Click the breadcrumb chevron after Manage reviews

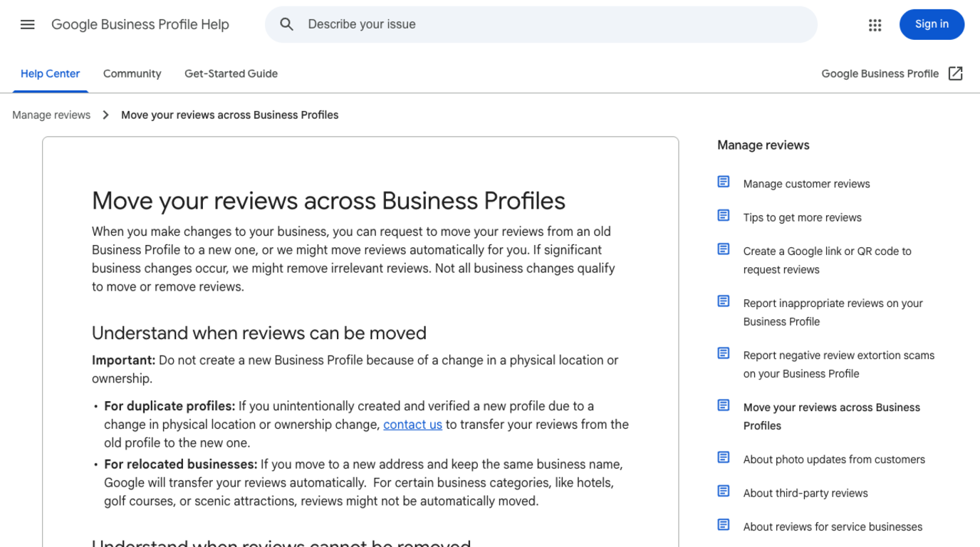click(105, 115)
